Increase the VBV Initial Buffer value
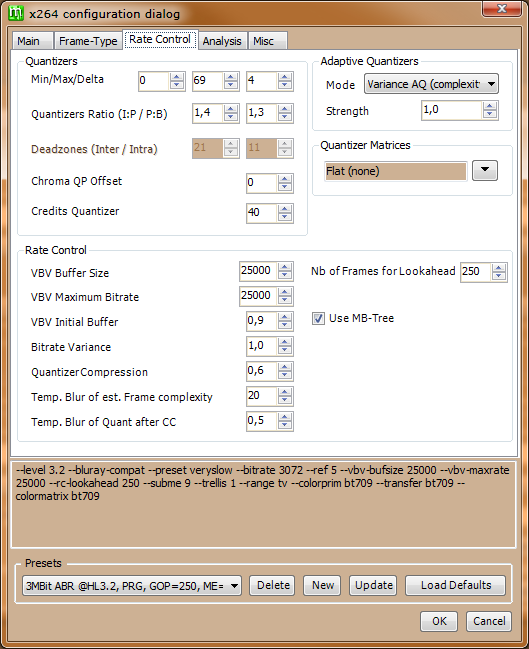The width and height of the screenshot is (529, 649). click(285, 317)
